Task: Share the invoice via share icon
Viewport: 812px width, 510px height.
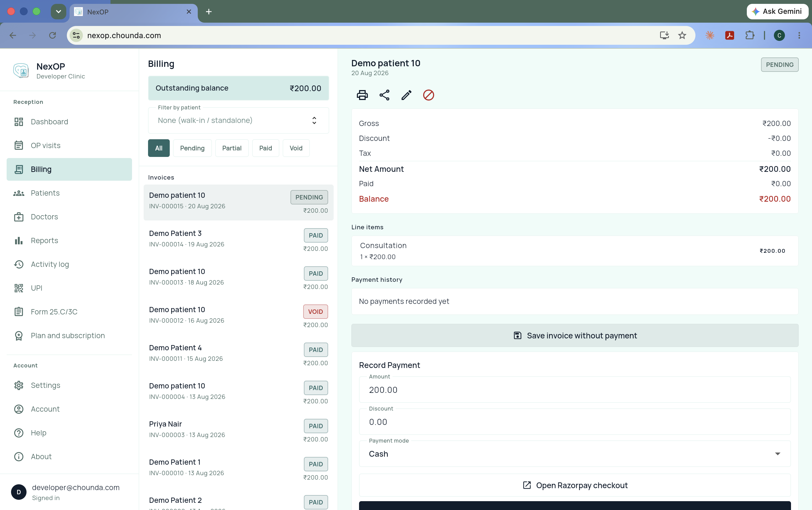Action: (x=384, y=95)
